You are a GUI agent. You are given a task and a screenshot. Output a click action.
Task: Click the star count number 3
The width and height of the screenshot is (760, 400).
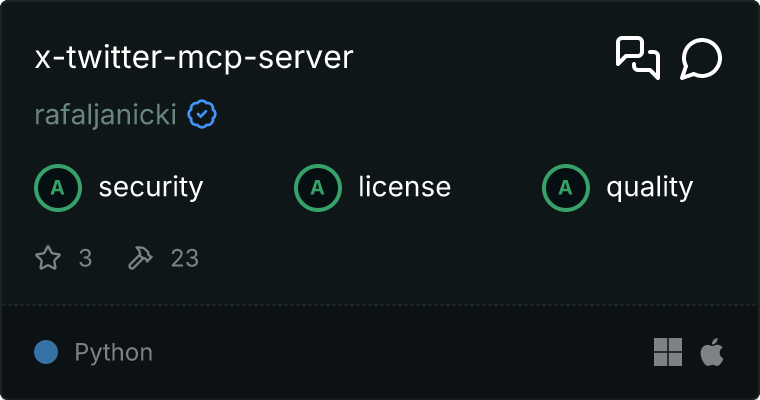[85, 259]
